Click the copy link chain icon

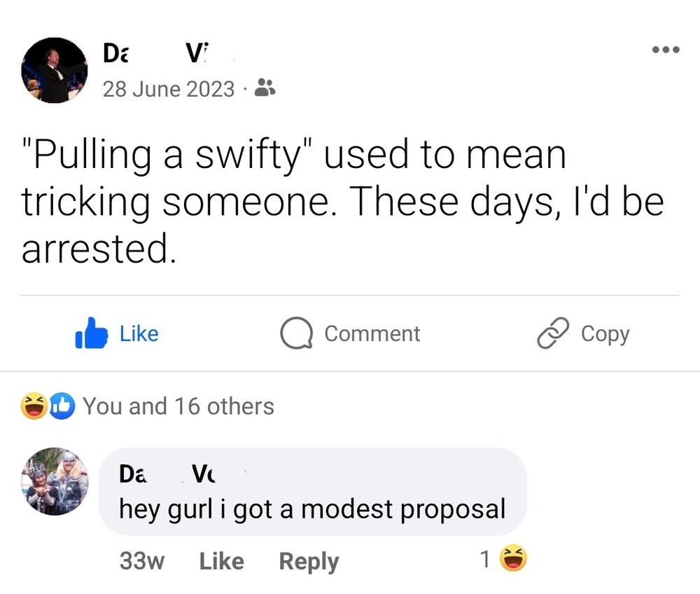click(550, 334)
